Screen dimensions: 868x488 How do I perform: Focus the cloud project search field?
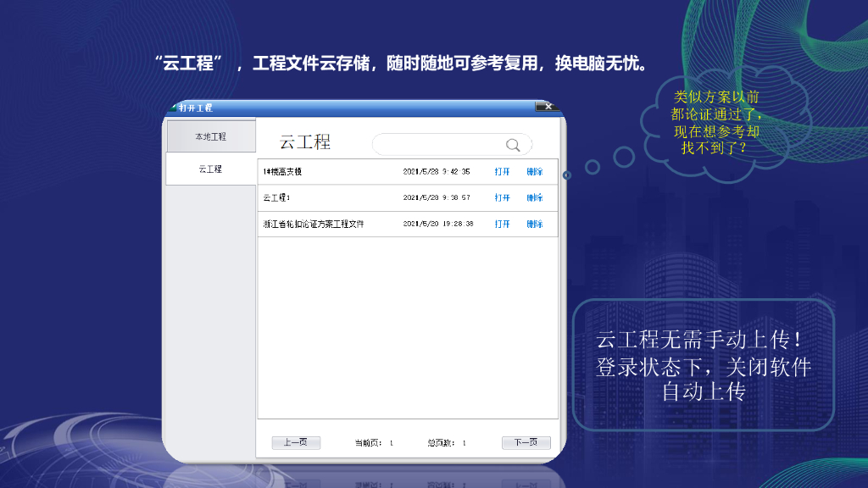pyautogui.click(x=452, y=144)
